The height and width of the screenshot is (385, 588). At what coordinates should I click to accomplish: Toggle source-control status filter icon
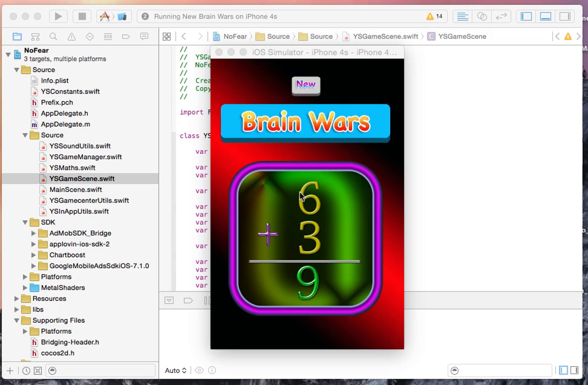(38, 371)
